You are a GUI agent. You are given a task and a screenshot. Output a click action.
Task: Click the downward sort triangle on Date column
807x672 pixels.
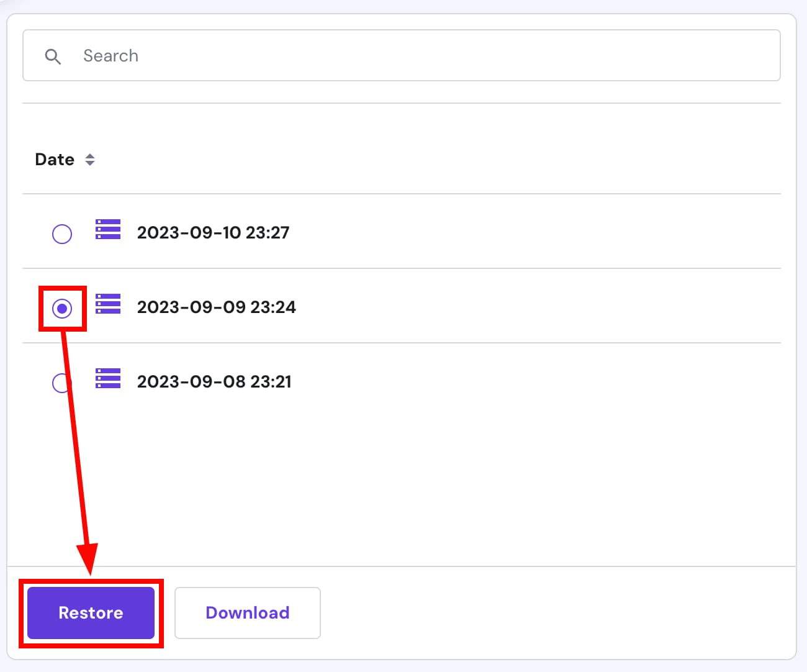tap(90, 164)
